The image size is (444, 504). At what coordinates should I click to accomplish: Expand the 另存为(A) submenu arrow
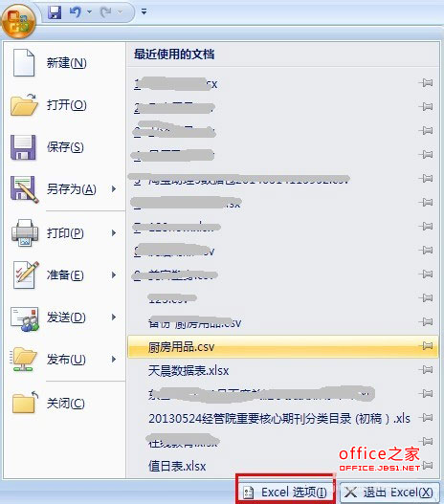coord(114,189)
